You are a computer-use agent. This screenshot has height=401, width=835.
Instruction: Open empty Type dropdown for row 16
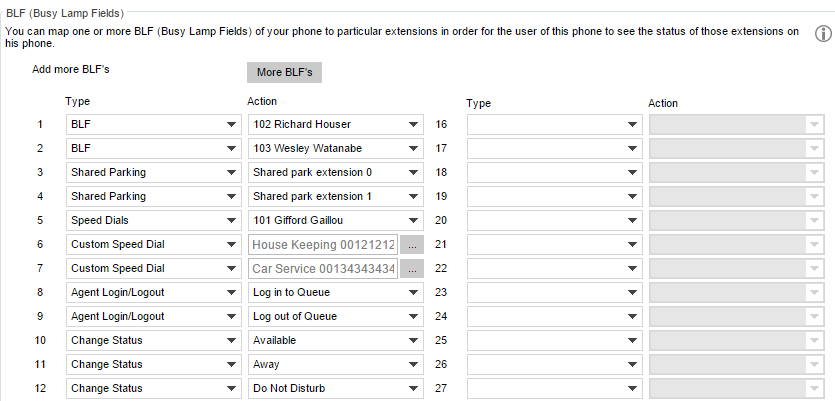555,125
